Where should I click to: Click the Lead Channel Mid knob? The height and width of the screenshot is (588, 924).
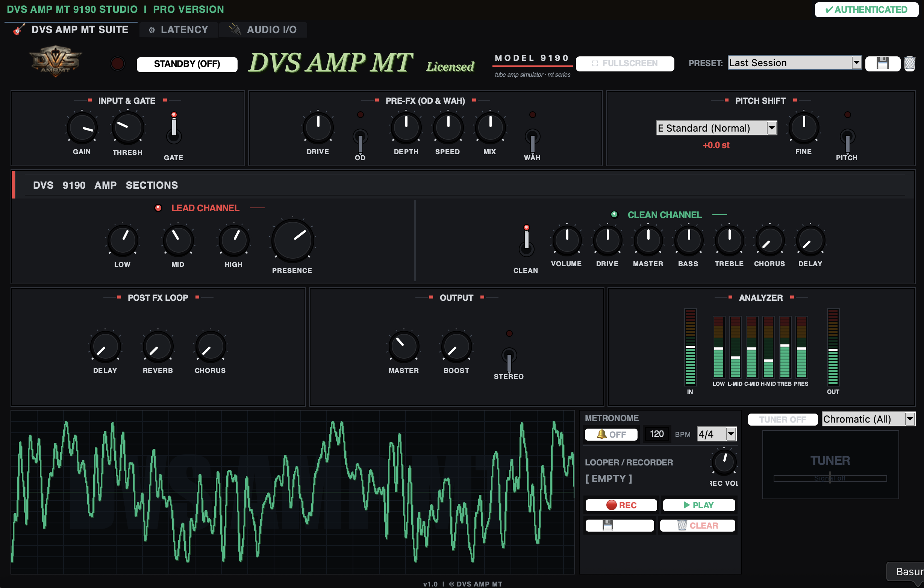pos(178,240)
